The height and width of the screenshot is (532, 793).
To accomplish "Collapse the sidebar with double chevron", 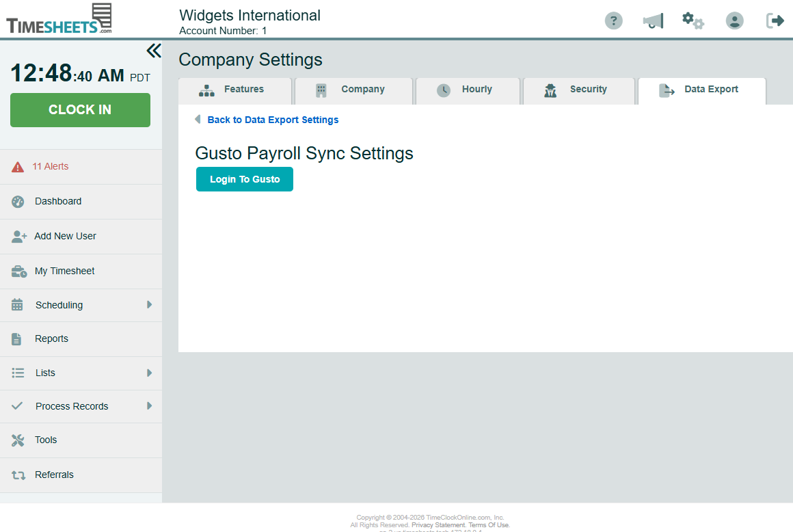I will tap(154, 51).
